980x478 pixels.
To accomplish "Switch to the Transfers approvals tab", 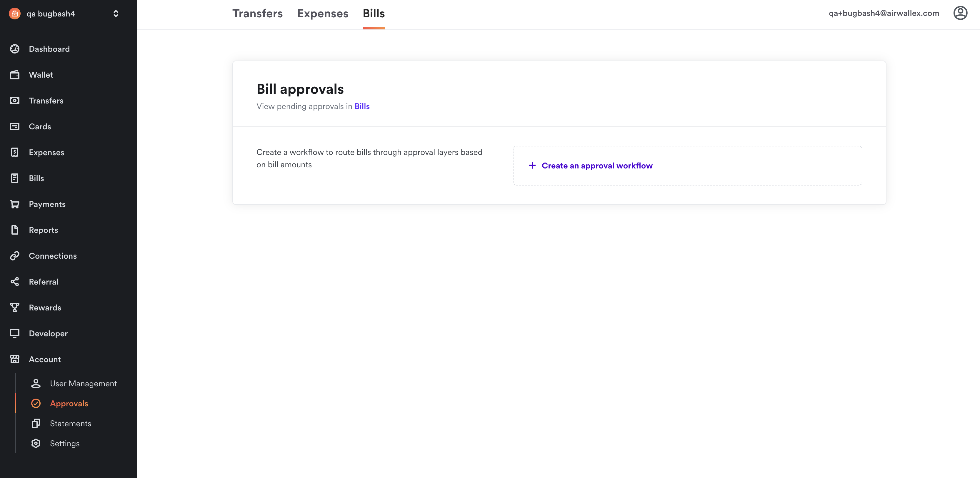I will click(258, 13).
